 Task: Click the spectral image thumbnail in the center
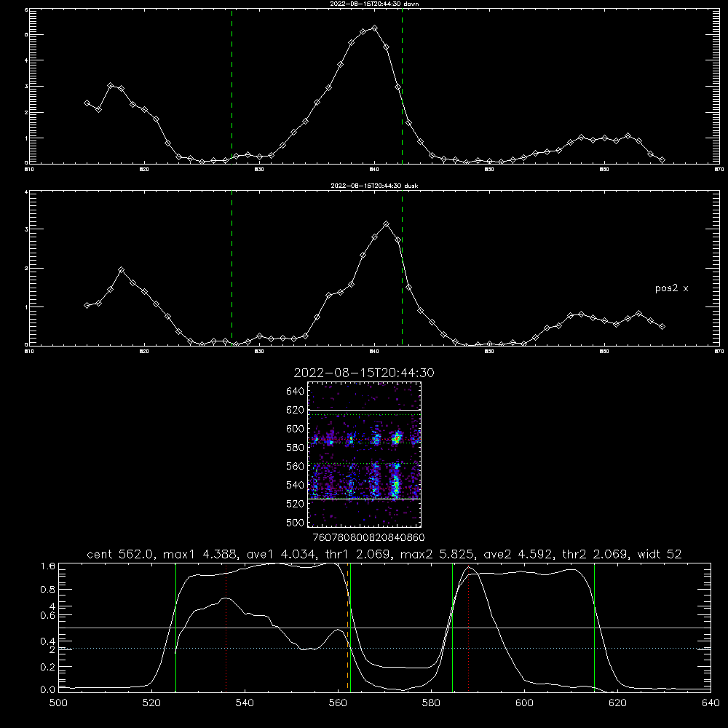[x=365, y=454]
